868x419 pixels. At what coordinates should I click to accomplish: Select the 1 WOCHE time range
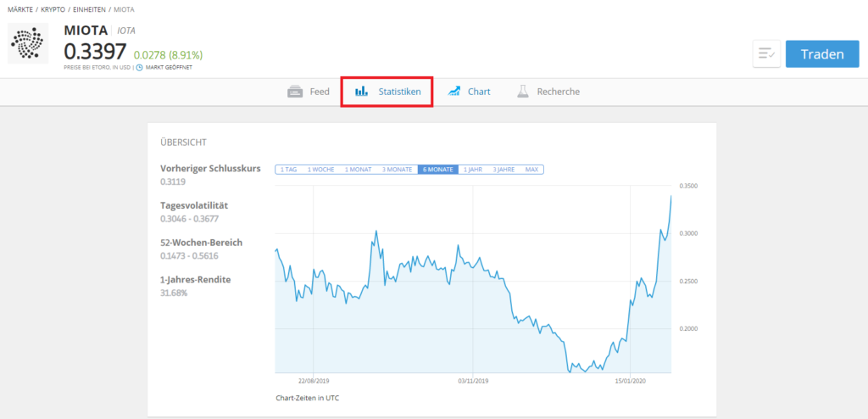click(x=320, y=170)
